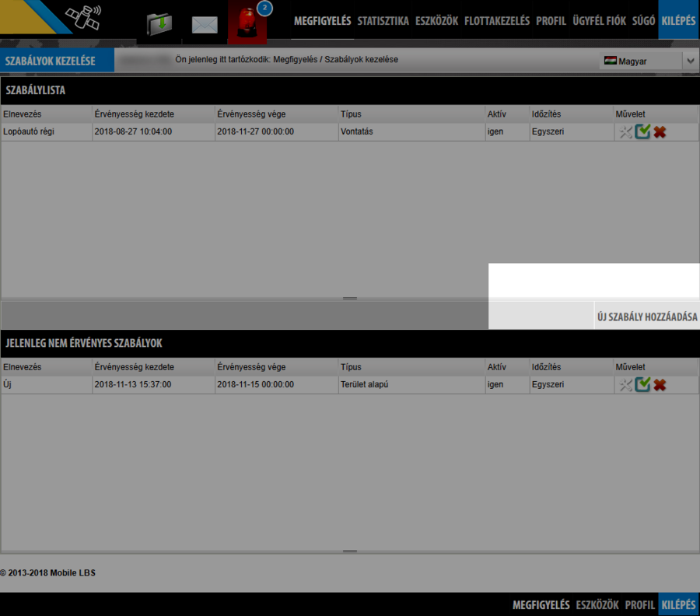The image size is (700, 616).
Task: Toggle active checkmark for Új rule
Action: pos(642,384)
